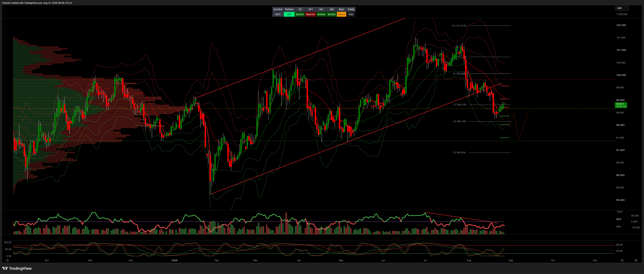The width and height of the screenshot is (644, 274).
Task: Click the S2 (98.149) pivot label
Action: click(460, 121)
